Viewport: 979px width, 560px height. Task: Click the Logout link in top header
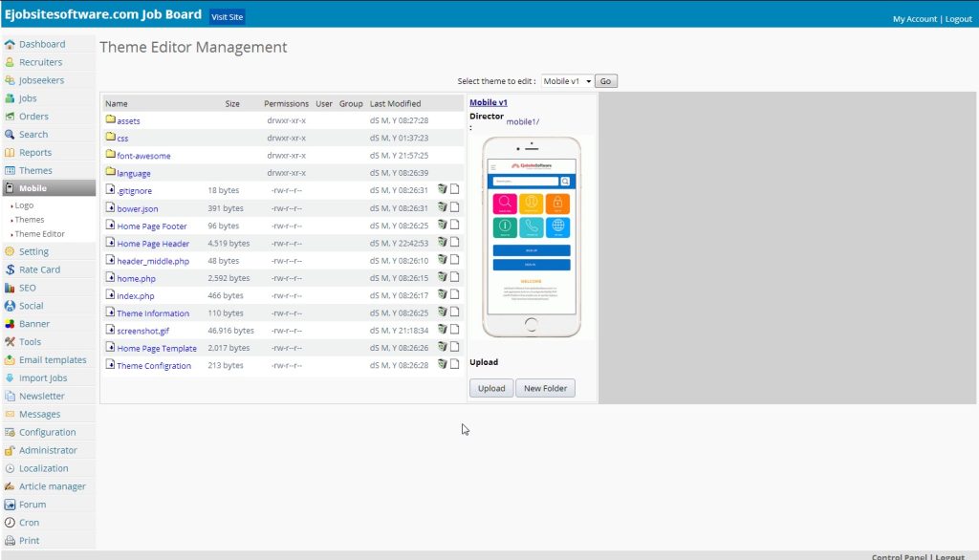click(958, 19)
